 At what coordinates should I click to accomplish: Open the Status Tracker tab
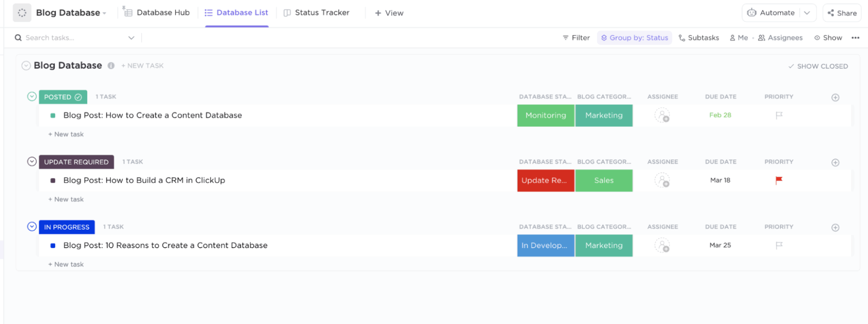click(x=316, y=13)
